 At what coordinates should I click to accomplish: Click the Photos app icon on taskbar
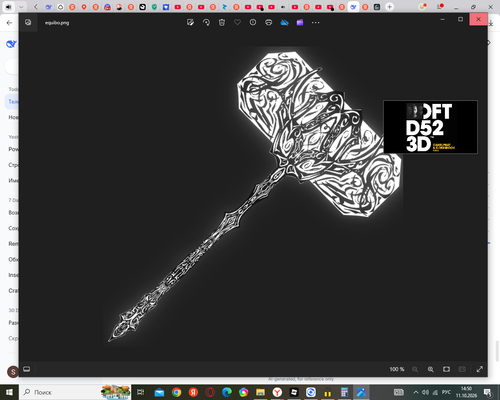coord(361,392)
